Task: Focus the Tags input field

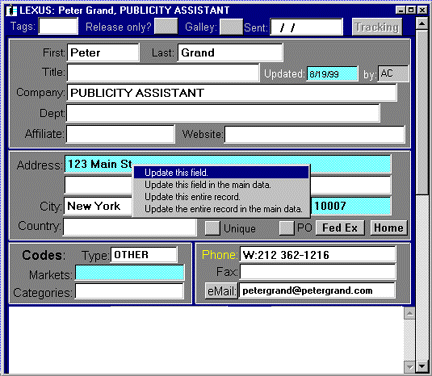Action: 58,26
